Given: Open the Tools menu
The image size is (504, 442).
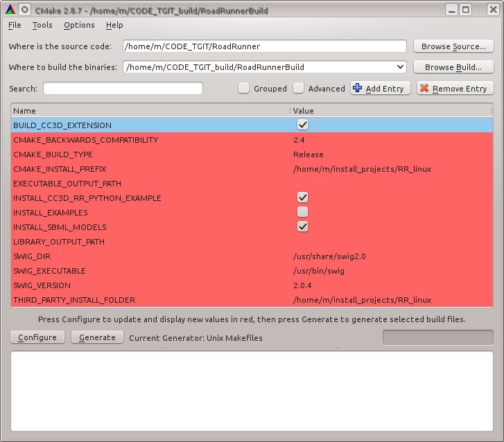Looking at the screenshot, I should click(x=42, y=25).
